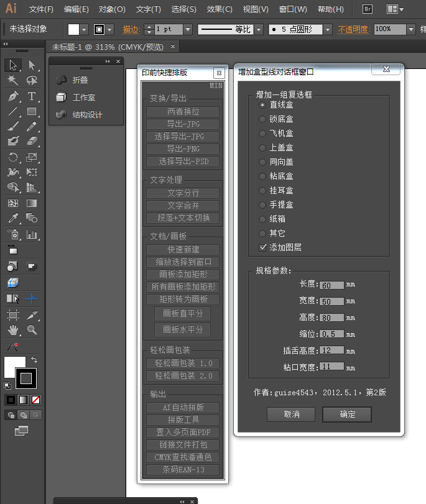Choose the Magic Wand tool

click(13, 81)
